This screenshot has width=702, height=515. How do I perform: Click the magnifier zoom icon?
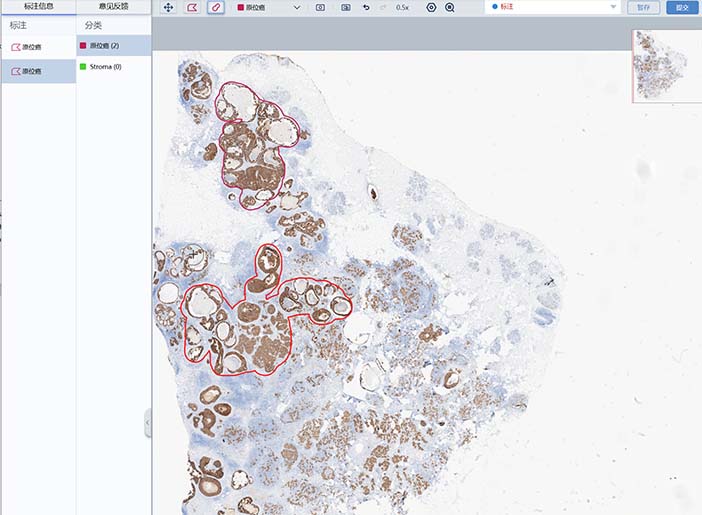[450, 7]
